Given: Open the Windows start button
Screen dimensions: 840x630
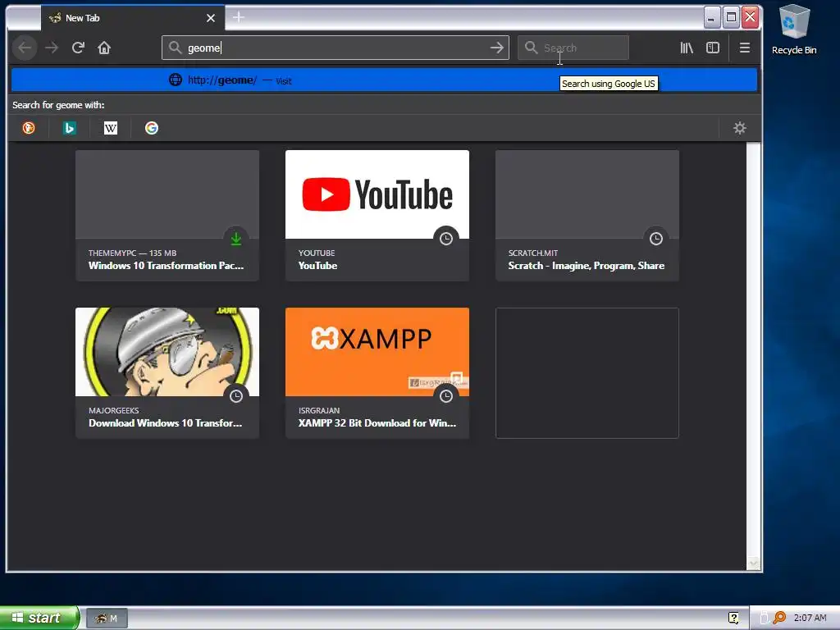Looking at the screenshot, I should click(x=39, y=618).
